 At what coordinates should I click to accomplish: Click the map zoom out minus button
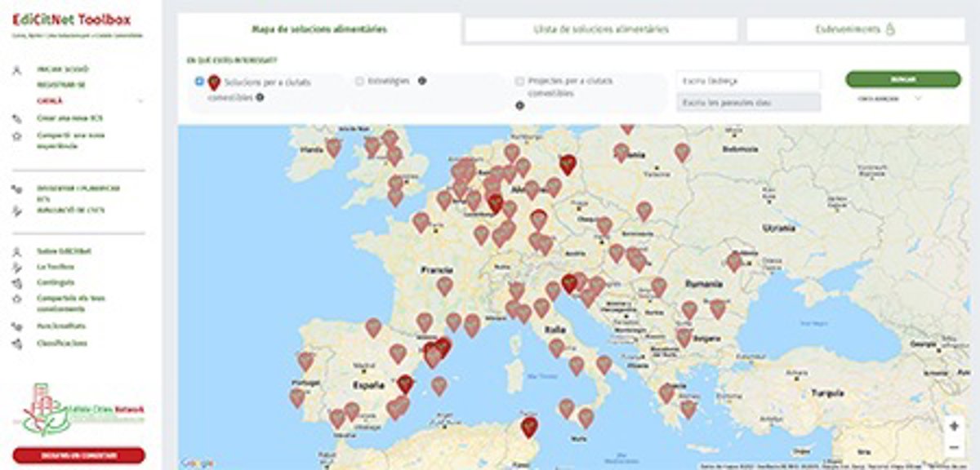(x=954, y=447)
